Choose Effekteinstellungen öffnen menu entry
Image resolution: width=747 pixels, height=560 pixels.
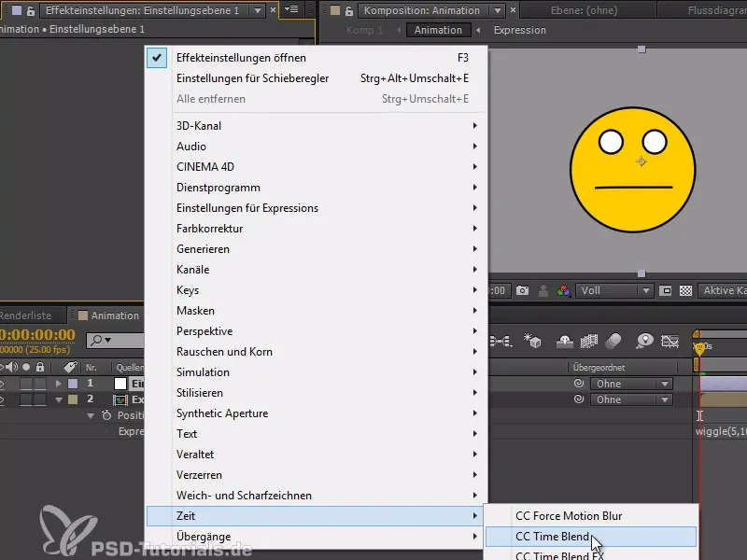[317, 58]
